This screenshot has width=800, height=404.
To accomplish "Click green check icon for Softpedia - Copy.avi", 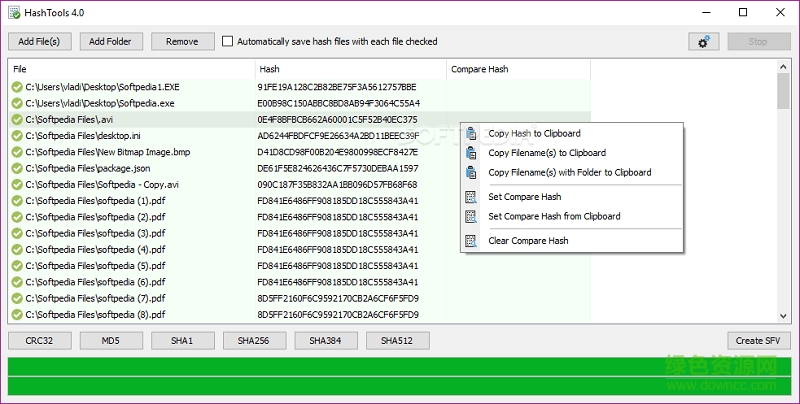I will [x=17, y=185].
